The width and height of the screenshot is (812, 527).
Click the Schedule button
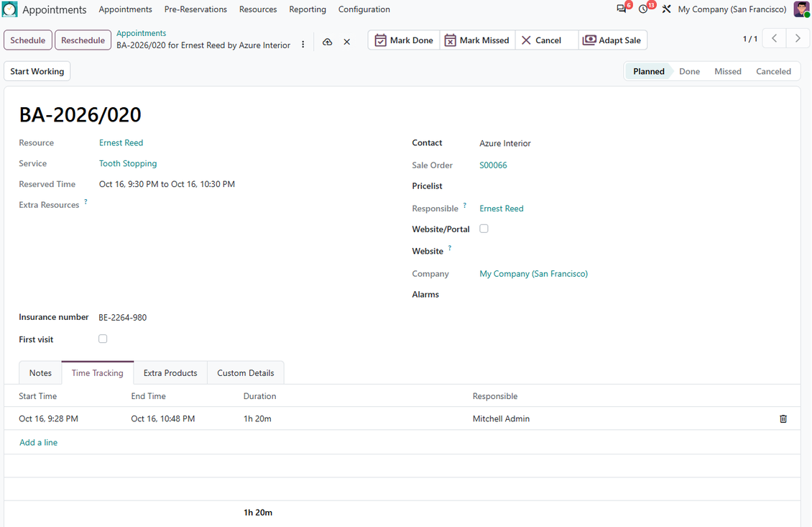coord(28,40)
